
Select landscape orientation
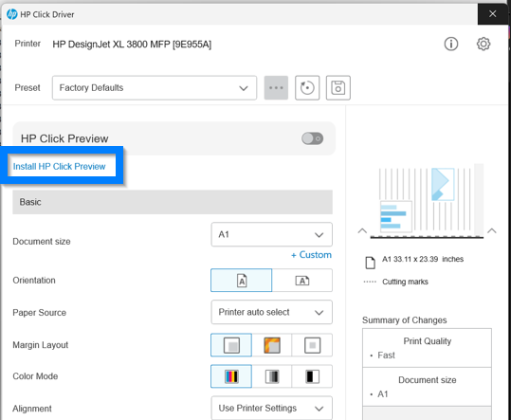302,281
